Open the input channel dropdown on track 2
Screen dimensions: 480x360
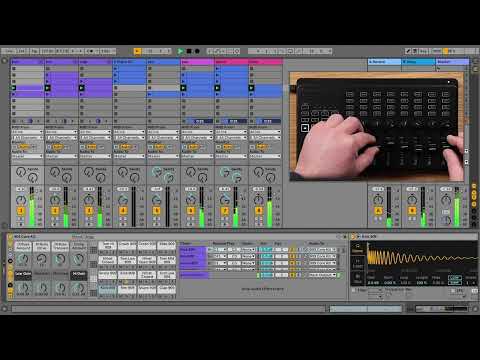click(x=62, y=138)
